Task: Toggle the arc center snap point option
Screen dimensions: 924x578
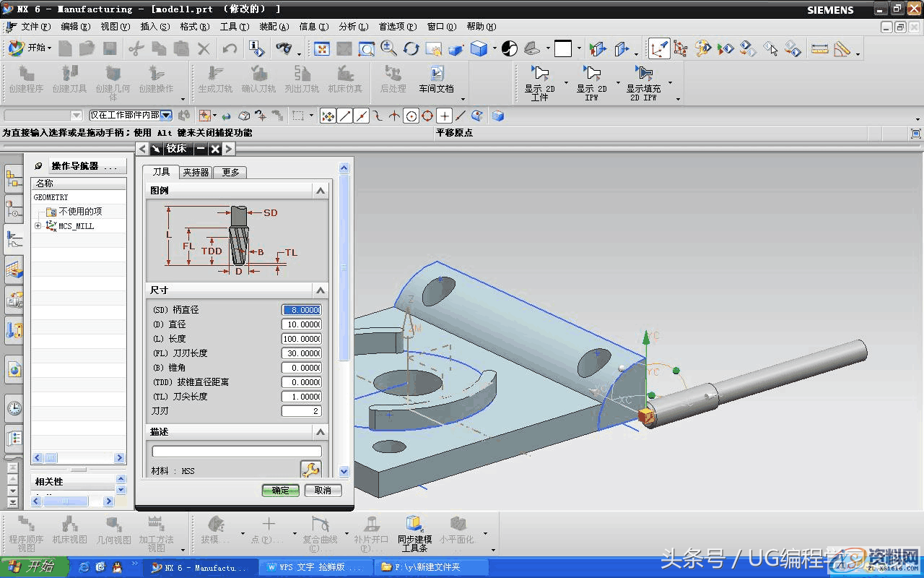Action: 411,116
